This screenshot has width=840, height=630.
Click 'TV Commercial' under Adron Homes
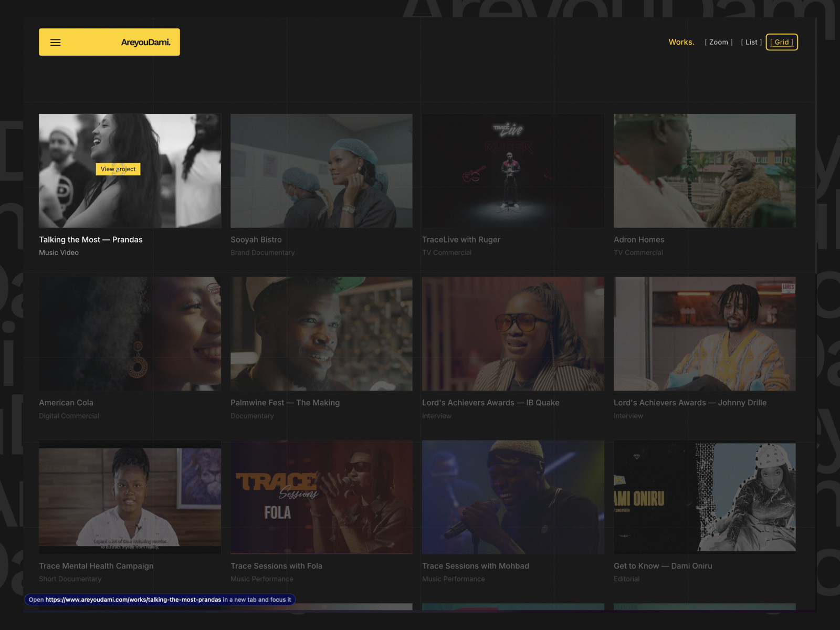click(638, 253)
